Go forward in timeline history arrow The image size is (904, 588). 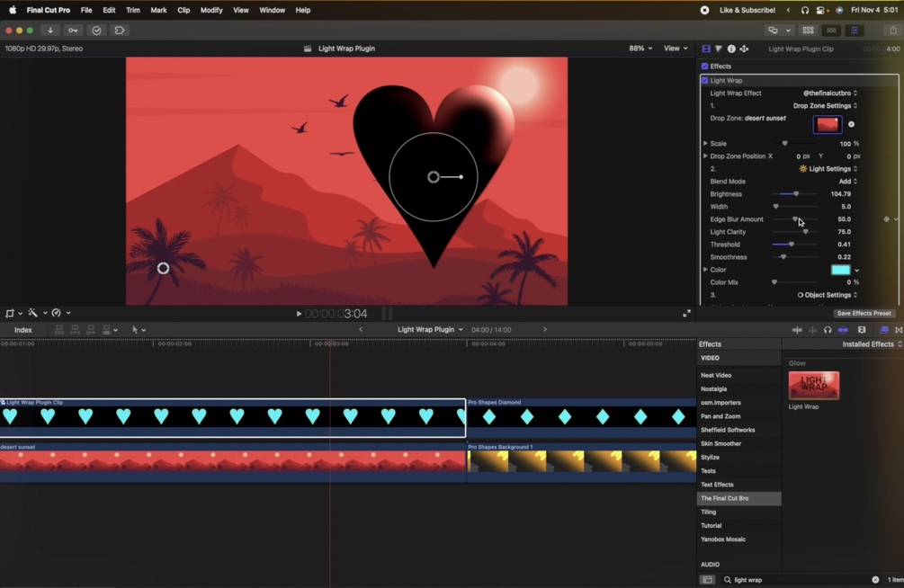(x=545, y=330)
